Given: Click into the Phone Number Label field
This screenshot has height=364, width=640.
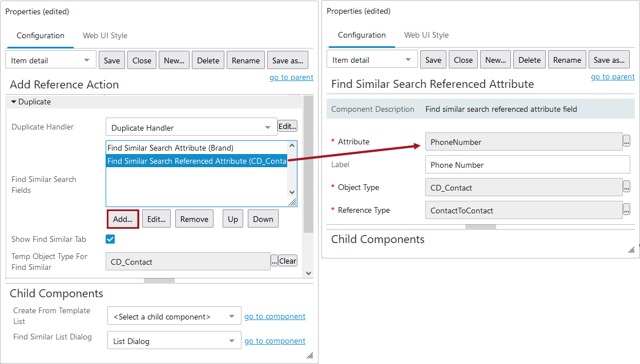Looking at the screenshot, I should pos(527,164).
